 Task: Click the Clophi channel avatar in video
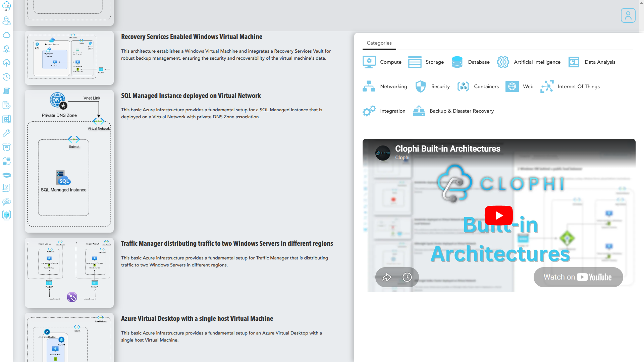pyautogui.click(x=383, y=153)
